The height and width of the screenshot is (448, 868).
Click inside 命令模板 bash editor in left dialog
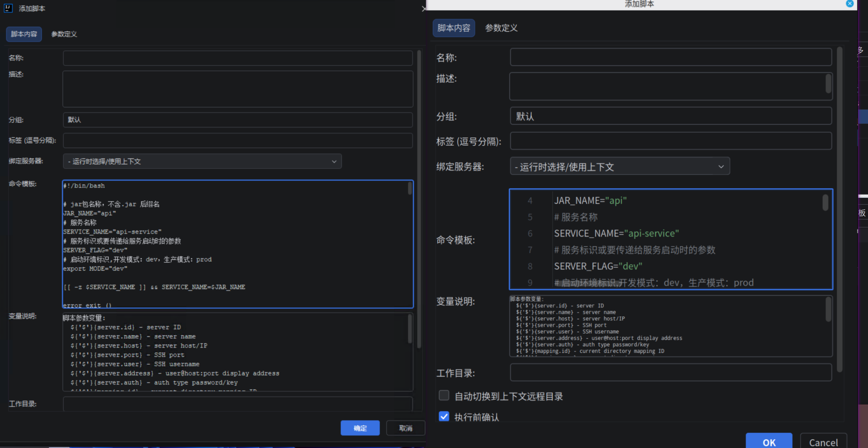(x=238, y=244)
